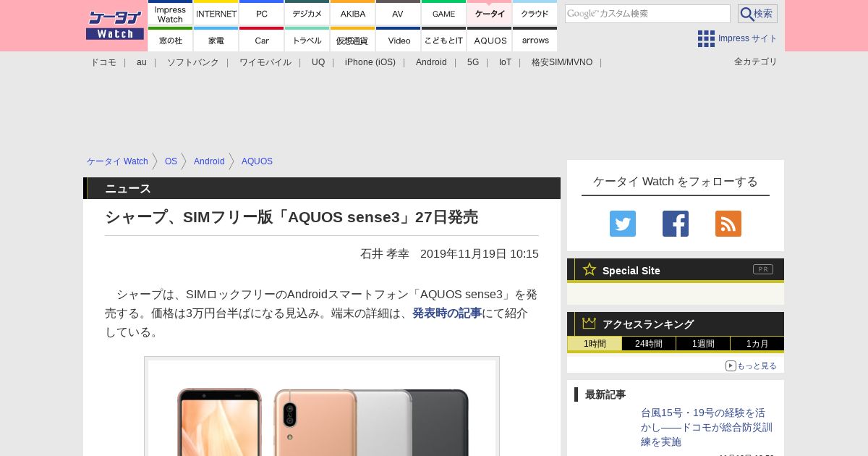
Task: Open the PC nav tab
Action: [262, 13]
